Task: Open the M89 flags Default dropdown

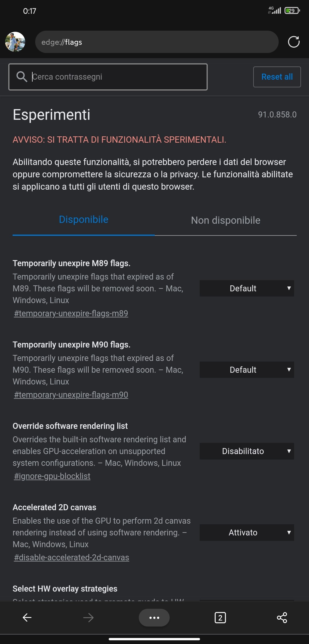Action: [x=247, y=288]
